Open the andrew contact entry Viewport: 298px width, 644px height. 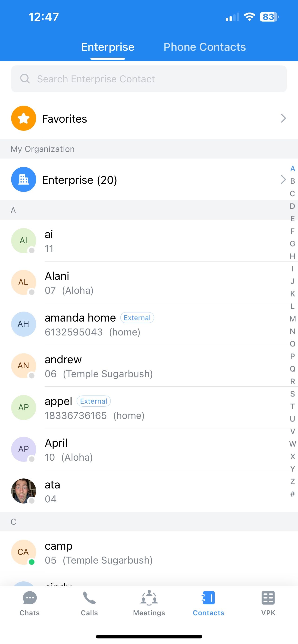[150, 366]
